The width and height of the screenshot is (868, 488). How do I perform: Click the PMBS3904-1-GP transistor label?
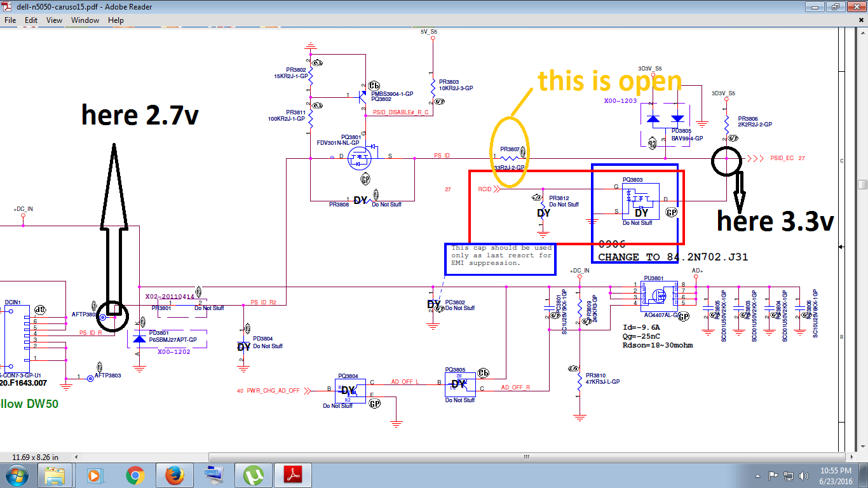392,93
